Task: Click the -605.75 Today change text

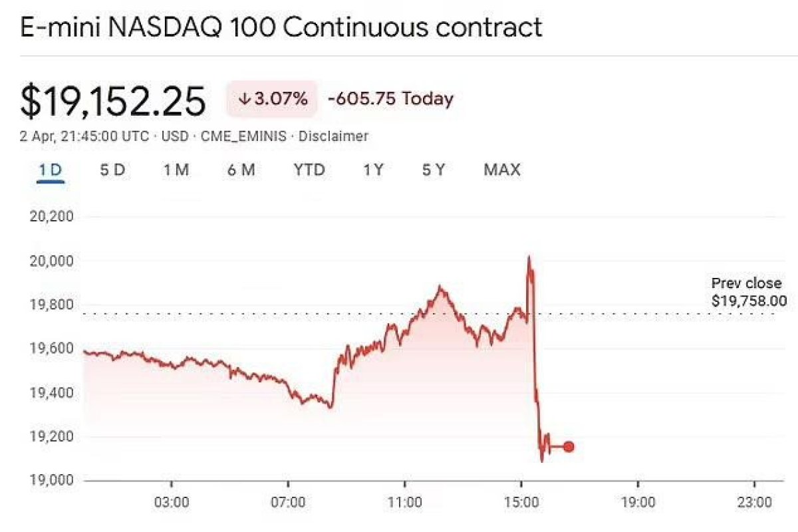Action: point(390,99)
